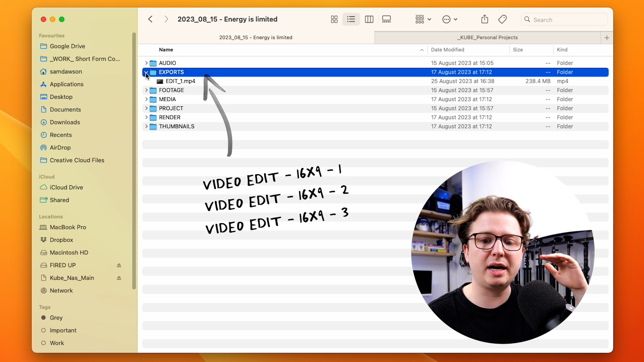Viewport: 644px width, 362px height.
Task: Select the EDIT_1.mp4 file
Action: (180, 81)
